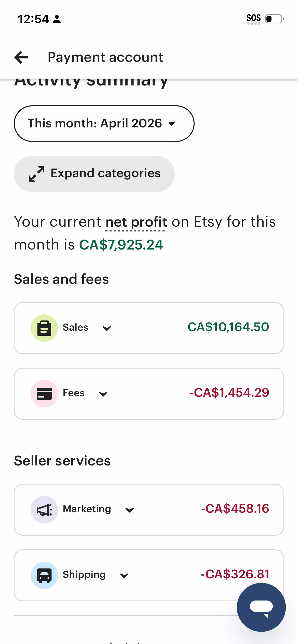298x644 pixels.
Task: Tap the battery indicator in status bar
Action: (x=274, y=19)
